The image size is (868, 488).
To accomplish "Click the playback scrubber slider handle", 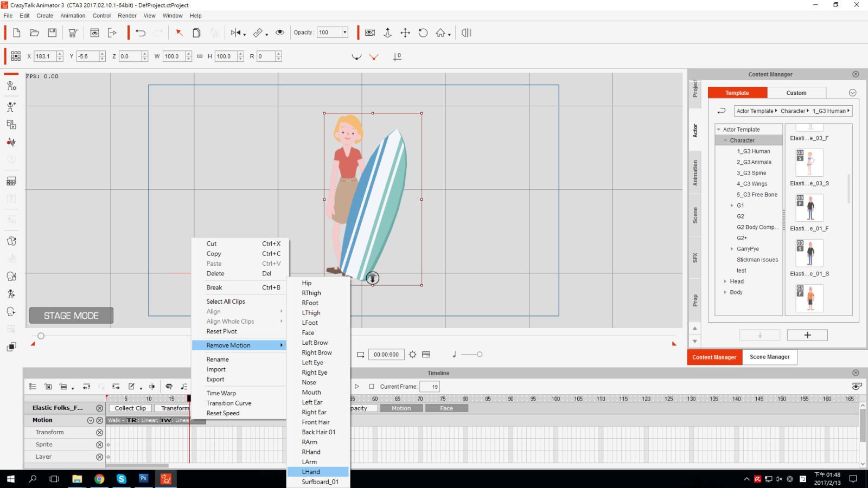I will [41, 336].
